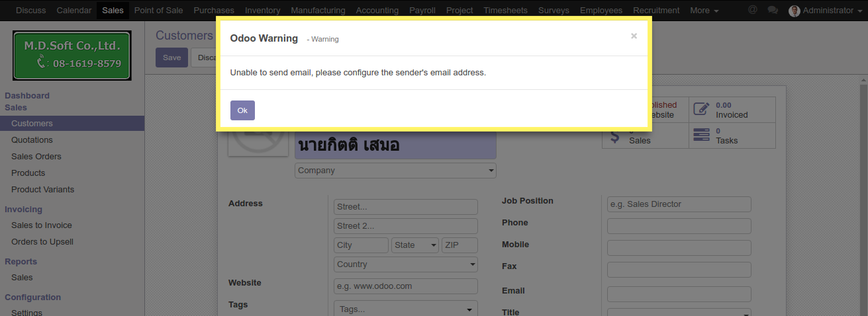Click the Job Position input field
868x316 pixels.
click(x=679, y=204)
